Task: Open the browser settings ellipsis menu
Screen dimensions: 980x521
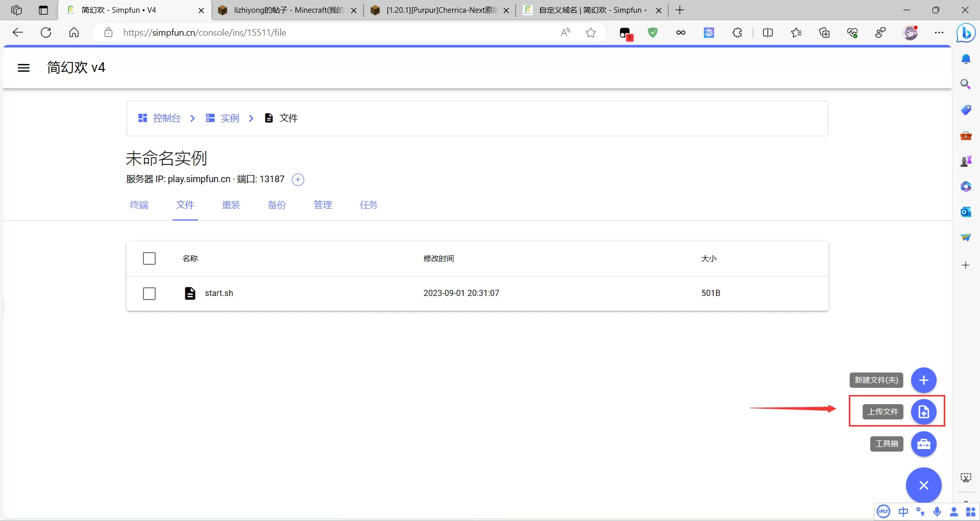Action: 939,33
